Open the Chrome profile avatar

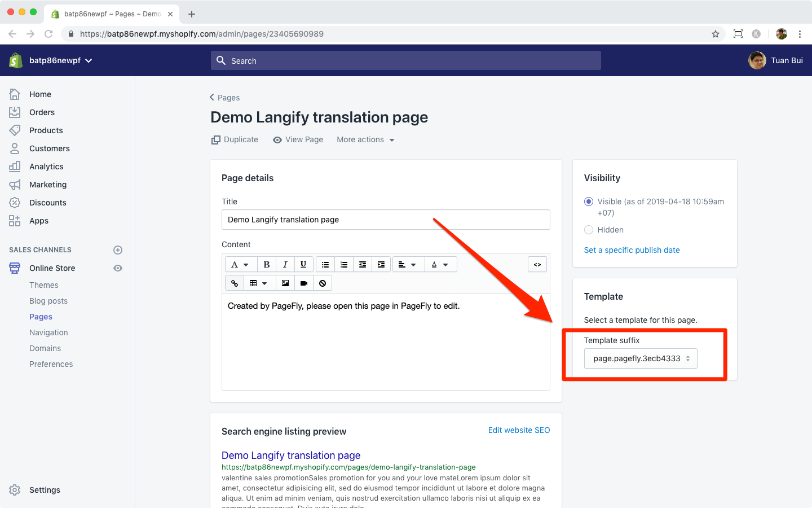[x=782, y=34]
